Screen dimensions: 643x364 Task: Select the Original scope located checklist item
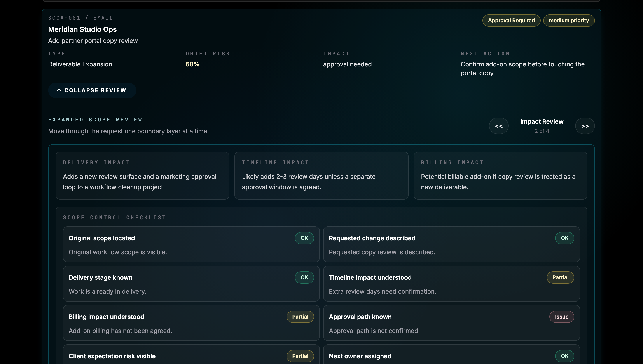coord(191,244)
